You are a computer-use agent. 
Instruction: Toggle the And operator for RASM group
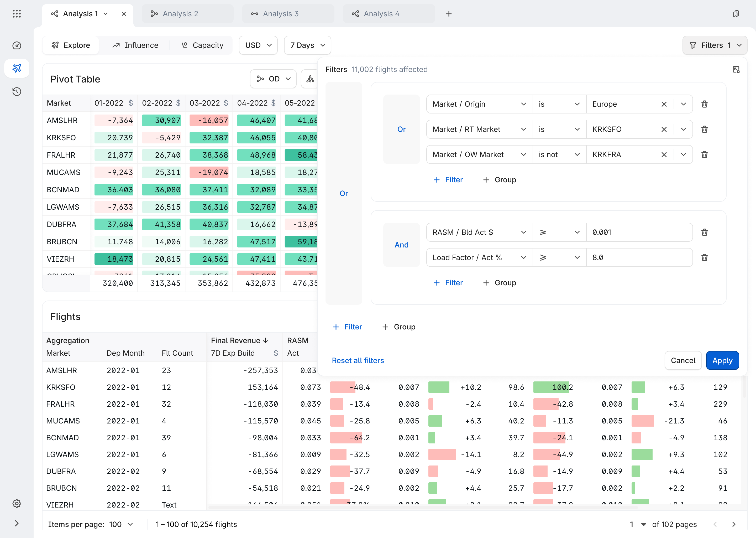(401, 245)
